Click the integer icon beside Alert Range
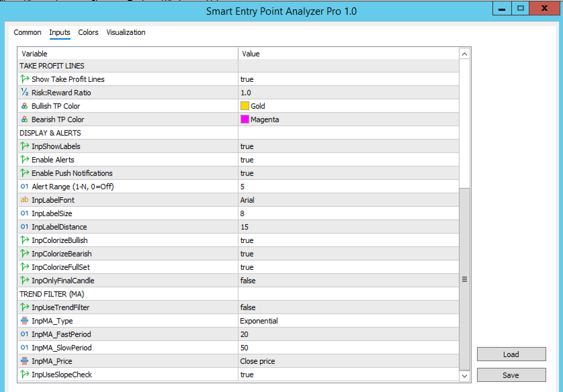 click(x=24, y=187)
